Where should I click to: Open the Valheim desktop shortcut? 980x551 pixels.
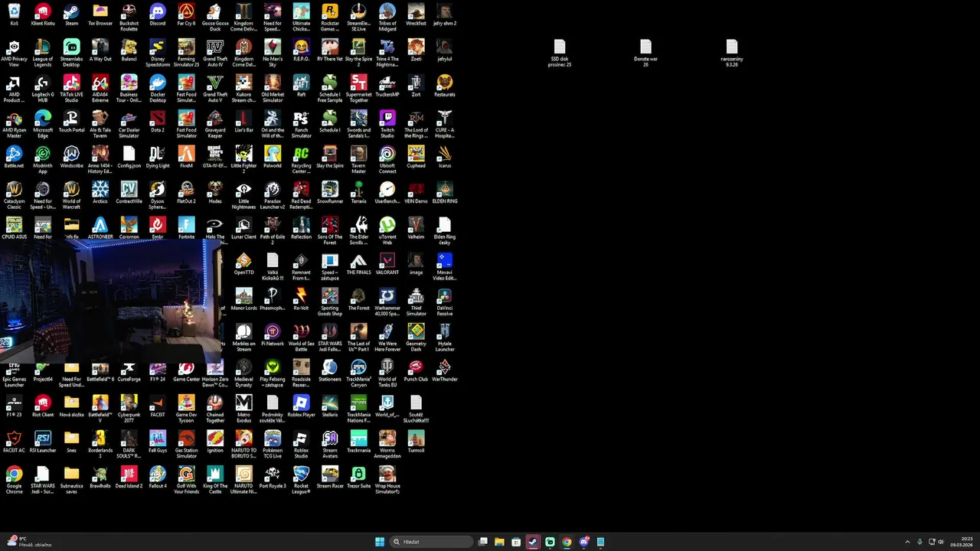416,229
